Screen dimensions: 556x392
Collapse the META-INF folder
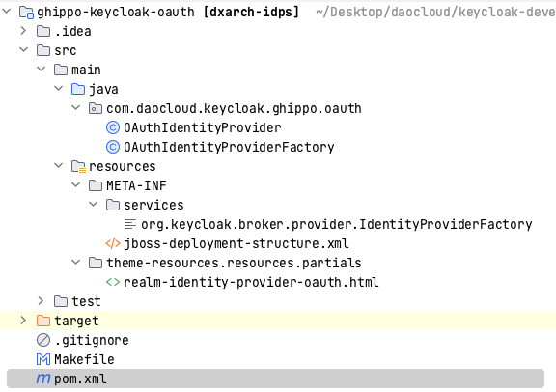click(x=75, y=185)
